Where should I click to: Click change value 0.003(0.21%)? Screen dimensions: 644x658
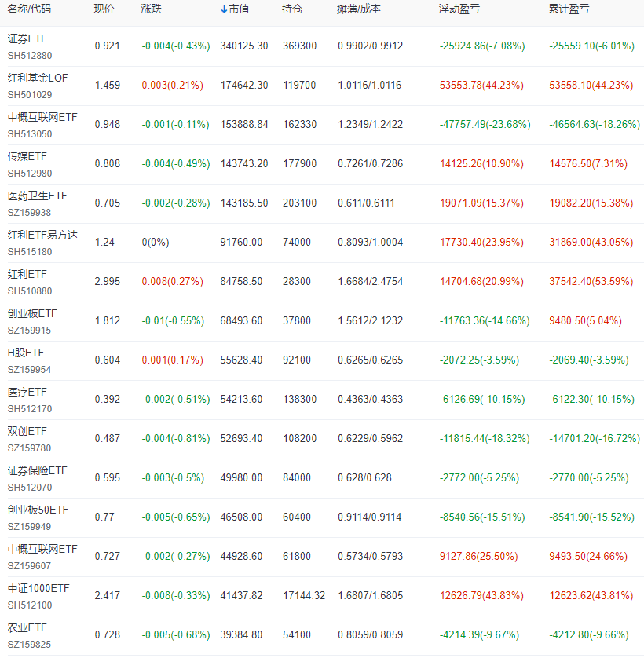tap(173, 85)
